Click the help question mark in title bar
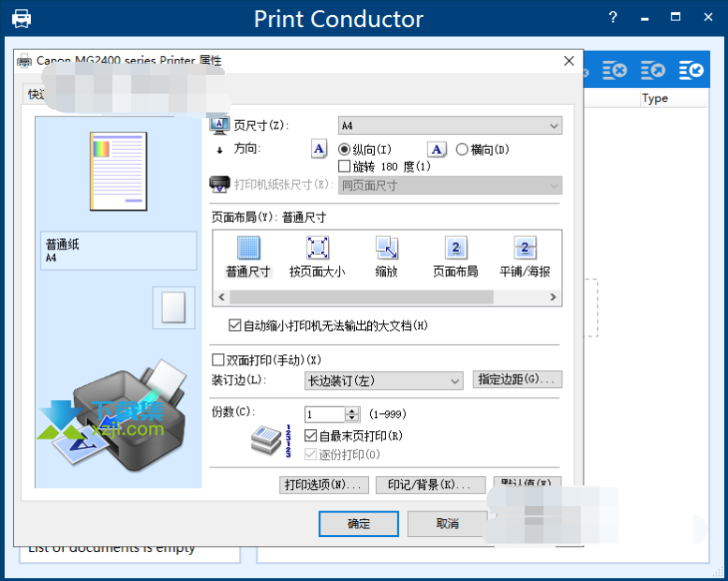The width and height of the screenshot is (728, 581). click(613, 18)
